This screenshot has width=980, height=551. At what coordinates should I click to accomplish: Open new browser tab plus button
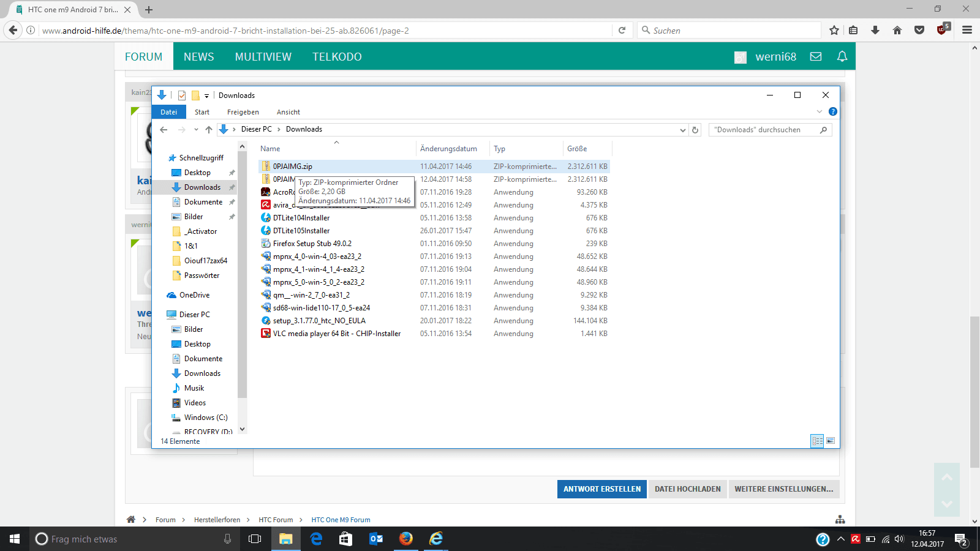(149, 9)
